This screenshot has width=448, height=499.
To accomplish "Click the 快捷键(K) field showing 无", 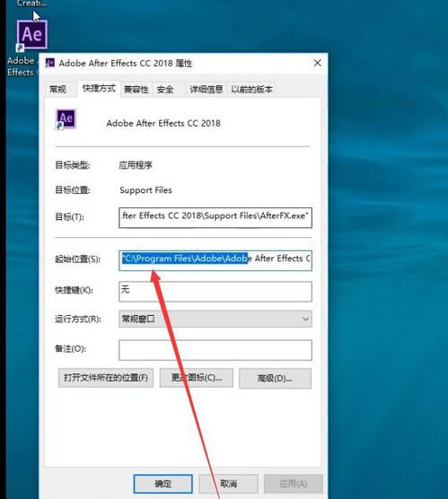I will click(x=215, y=291).
